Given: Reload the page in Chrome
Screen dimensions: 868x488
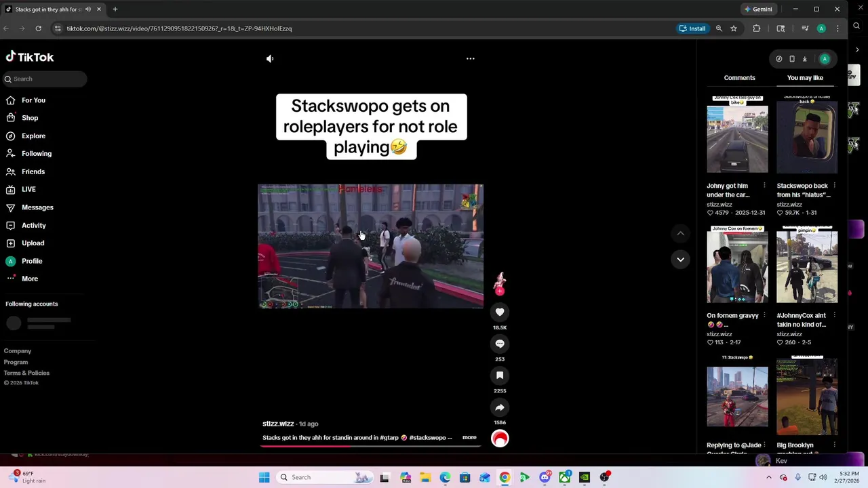Looking at the screenshot, I should 38,28.
